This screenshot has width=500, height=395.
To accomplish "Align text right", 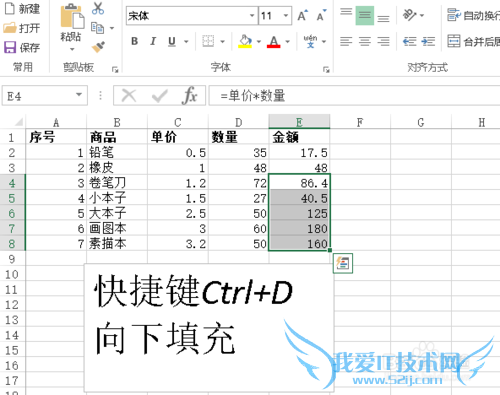I will (x=383, y=41).
